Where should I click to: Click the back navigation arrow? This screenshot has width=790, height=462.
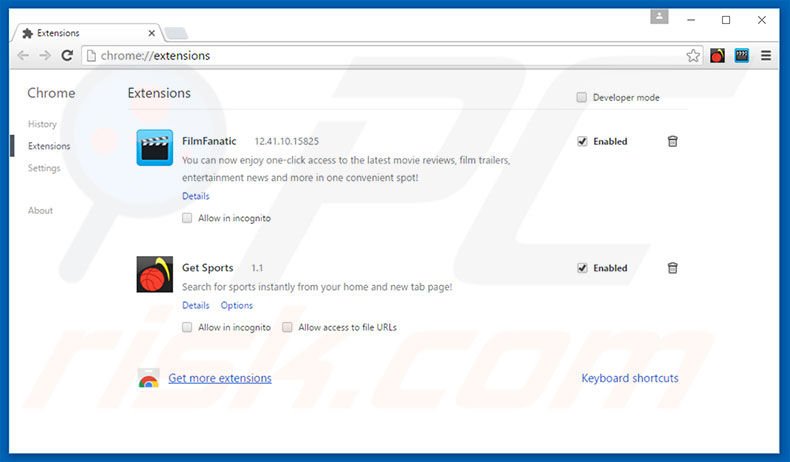point(23,55)
